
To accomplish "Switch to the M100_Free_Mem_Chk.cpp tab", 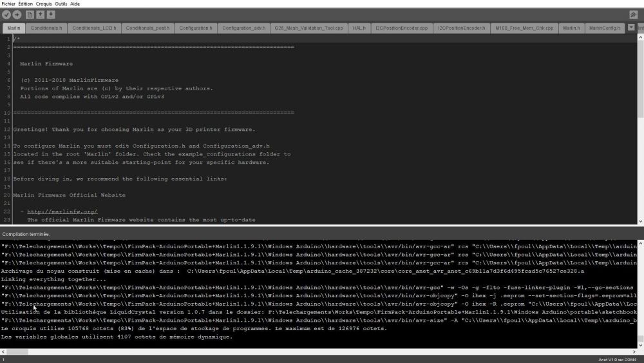I will pyautogui.click(x=524, y=28).
